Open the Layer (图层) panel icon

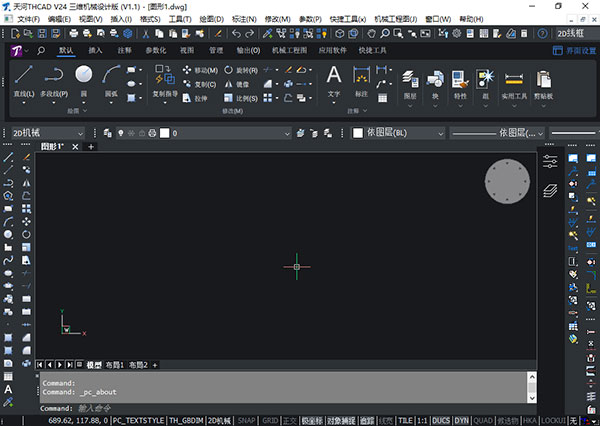pos(409,79)
